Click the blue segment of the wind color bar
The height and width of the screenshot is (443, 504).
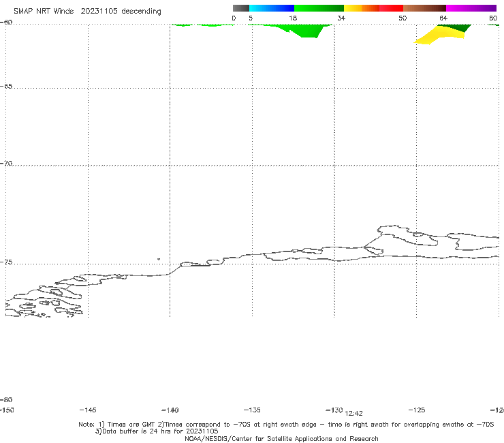pyautogui.click(x=272, y=8)
